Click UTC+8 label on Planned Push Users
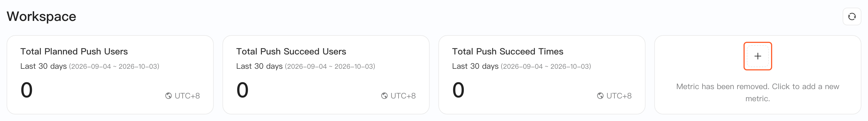The height and width of the screenshot is (121, 868). 187,96
